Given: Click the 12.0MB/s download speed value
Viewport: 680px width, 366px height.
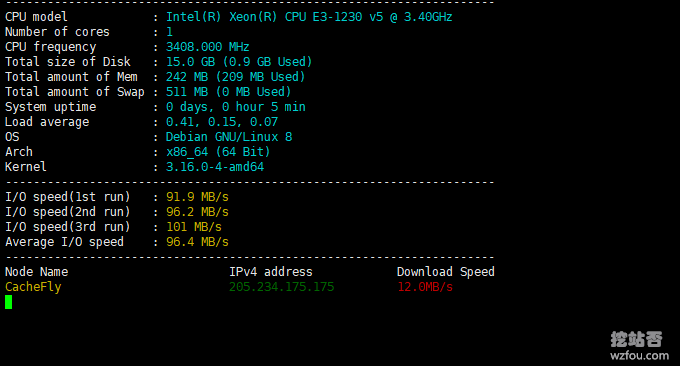Looking at the screenshot, I should (425, 287).
